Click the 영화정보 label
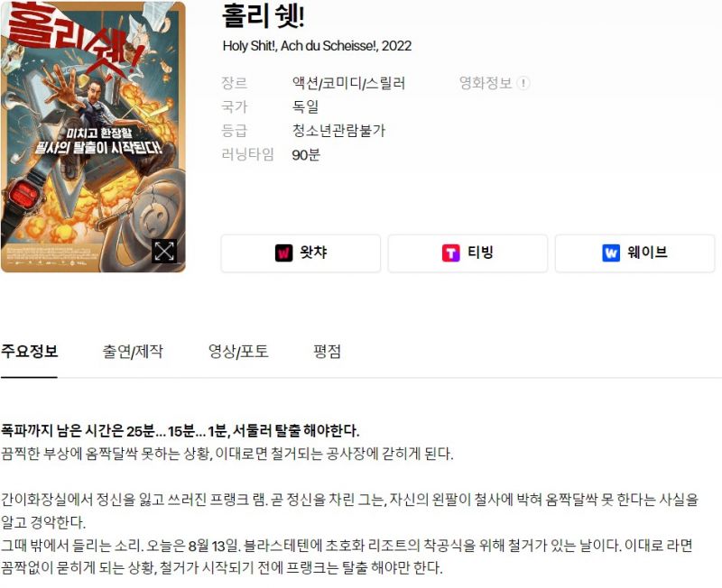 [x=486, y=83]
